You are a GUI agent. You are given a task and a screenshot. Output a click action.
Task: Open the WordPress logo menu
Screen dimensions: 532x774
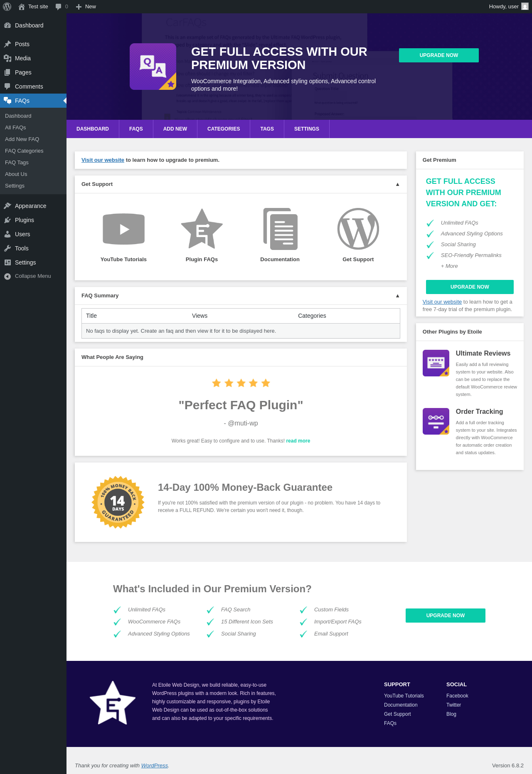coord(7,7)
